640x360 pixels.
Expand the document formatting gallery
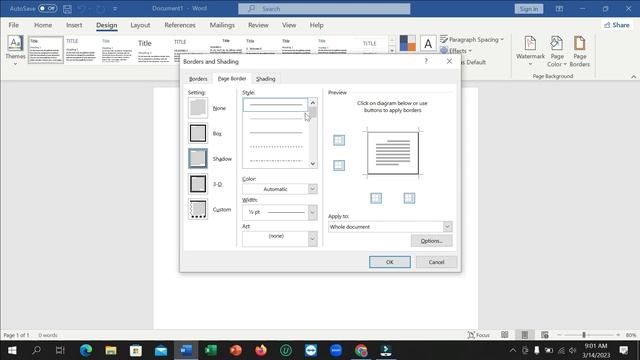tap(392, 51)
